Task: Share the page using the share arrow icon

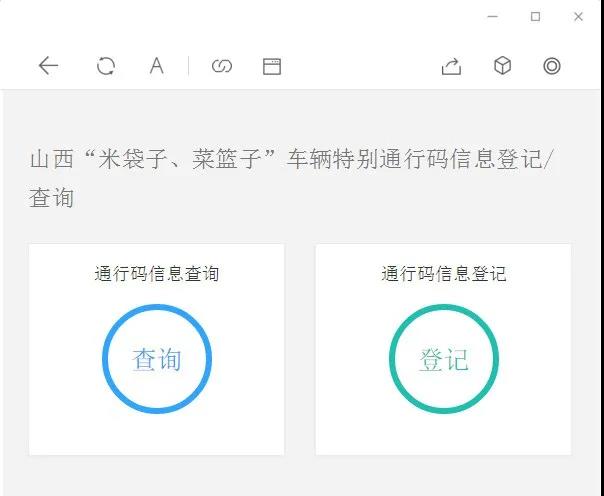Action: tap(451, 66)
